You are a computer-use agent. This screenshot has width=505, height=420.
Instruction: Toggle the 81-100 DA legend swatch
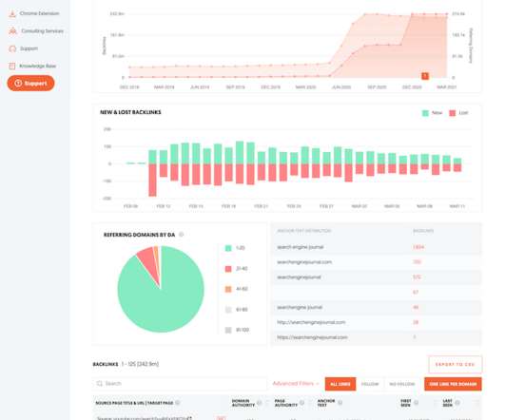(228, 330)
